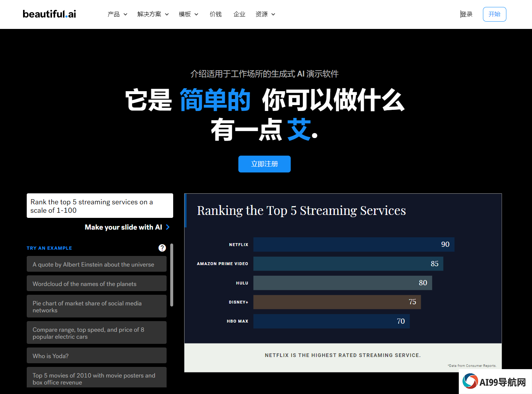Click the 登录 login link
The image size is (532, 394).
click(x=466, y=14)
